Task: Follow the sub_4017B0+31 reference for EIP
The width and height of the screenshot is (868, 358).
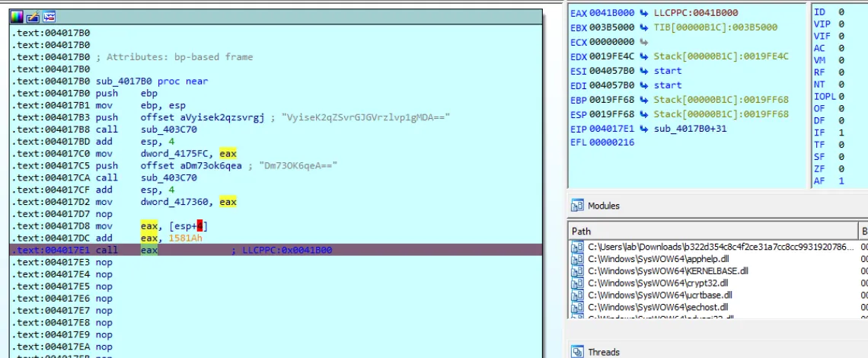Action: 691,129
